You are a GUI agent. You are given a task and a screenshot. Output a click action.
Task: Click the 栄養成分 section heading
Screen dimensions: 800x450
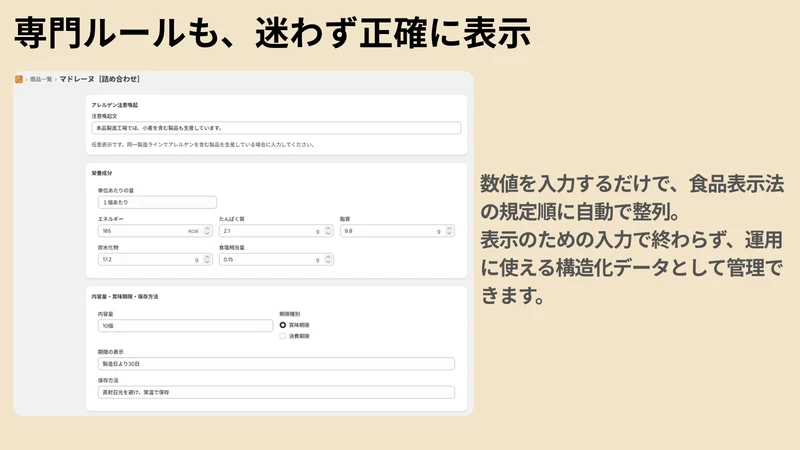pyautogui.click(x=102, y=173)
